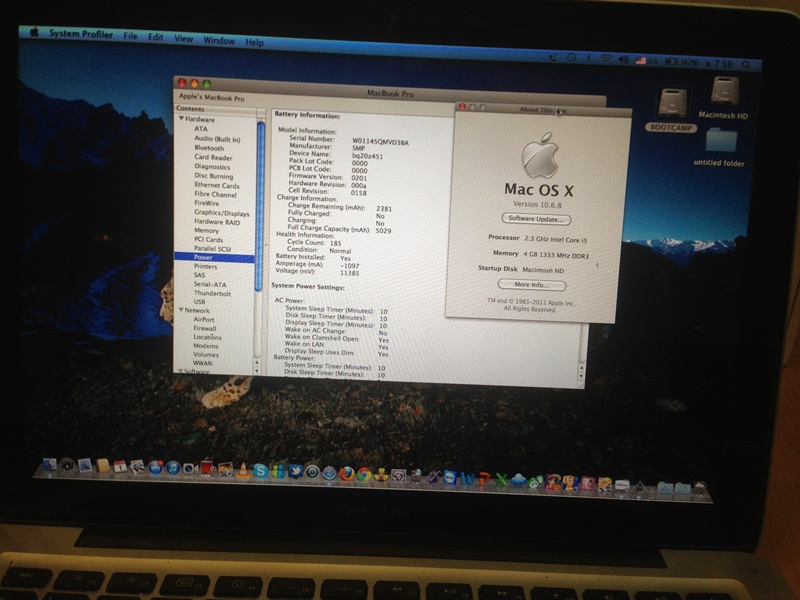Viewport: 800px width, 600px height.
Task: Select Thunderbolt in the Hardware list
Action: [x=212, y=293]
